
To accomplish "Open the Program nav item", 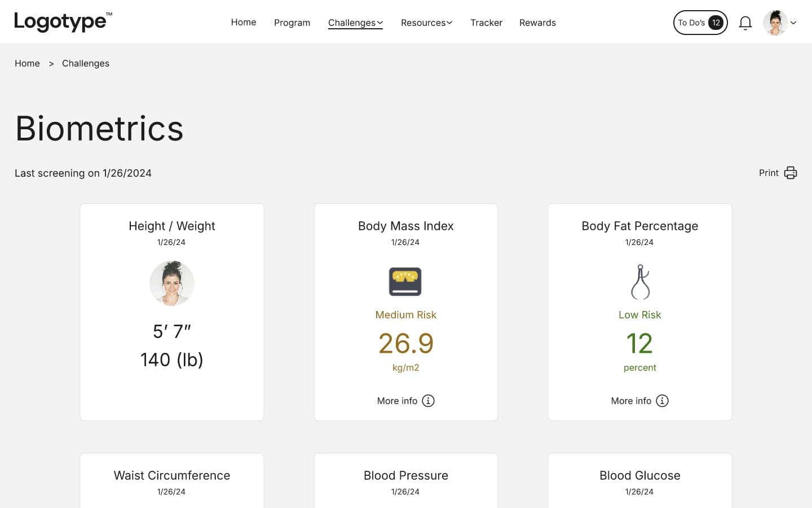I will (x=292, y=23).
